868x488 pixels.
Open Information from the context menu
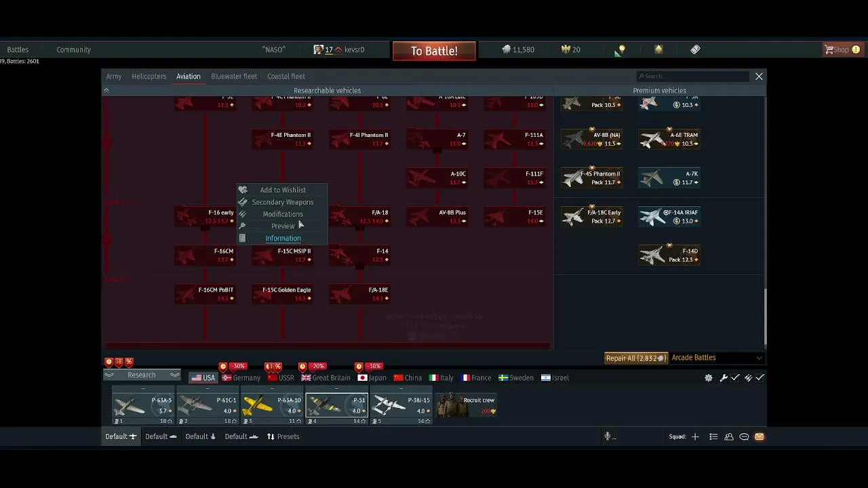(x=282, y=239)
